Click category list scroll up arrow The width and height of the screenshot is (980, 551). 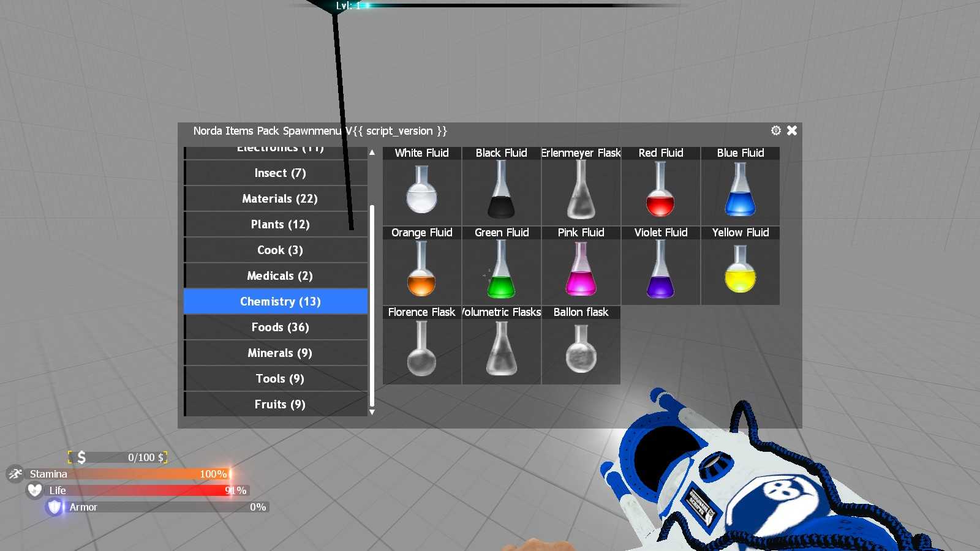coord(372,152)
